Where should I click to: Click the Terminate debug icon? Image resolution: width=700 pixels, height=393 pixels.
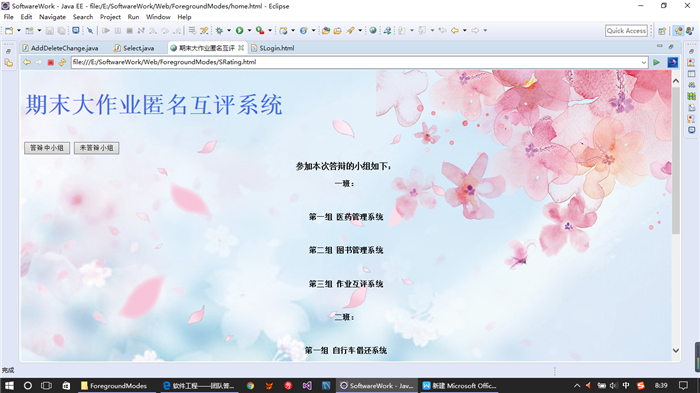(x=129, y=30)
